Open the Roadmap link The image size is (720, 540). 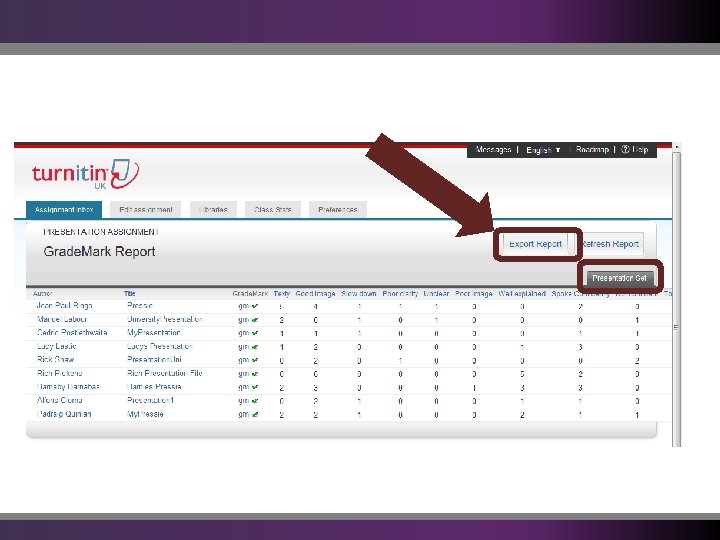pos(592,150)
